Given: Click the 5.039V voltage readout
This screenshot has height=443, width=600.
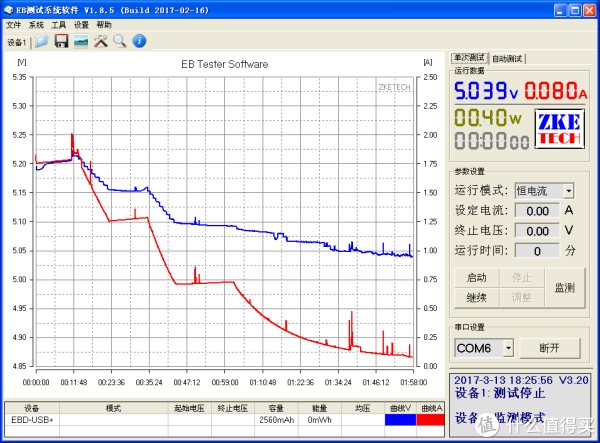Looking at the screenshot, I should (x=486, y=91).
